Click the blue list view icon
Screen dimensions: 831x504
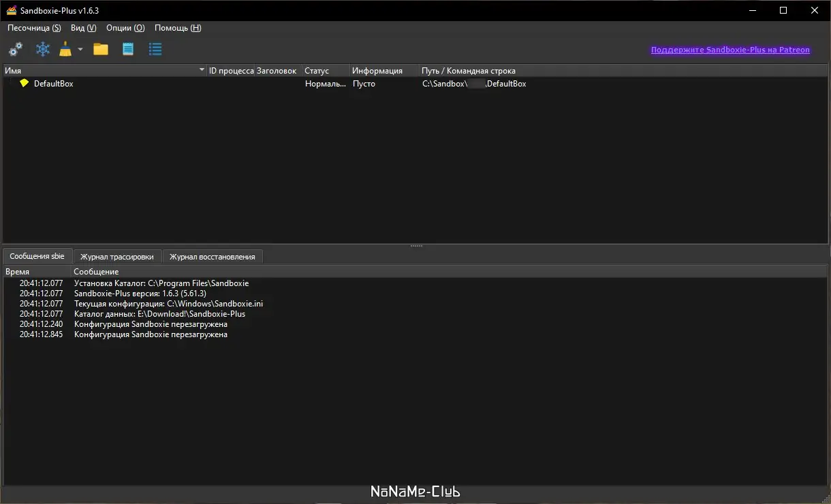(155, 49)
